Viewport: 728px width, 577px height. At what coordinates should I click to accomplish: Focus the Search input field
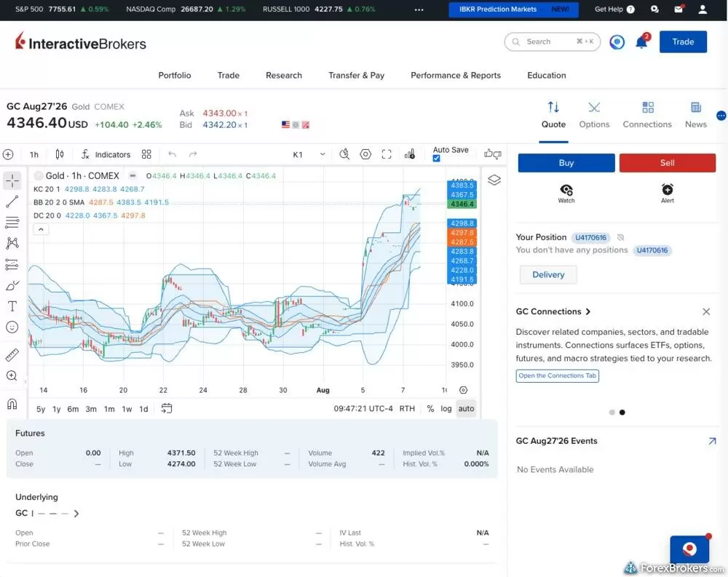[552, 41]
